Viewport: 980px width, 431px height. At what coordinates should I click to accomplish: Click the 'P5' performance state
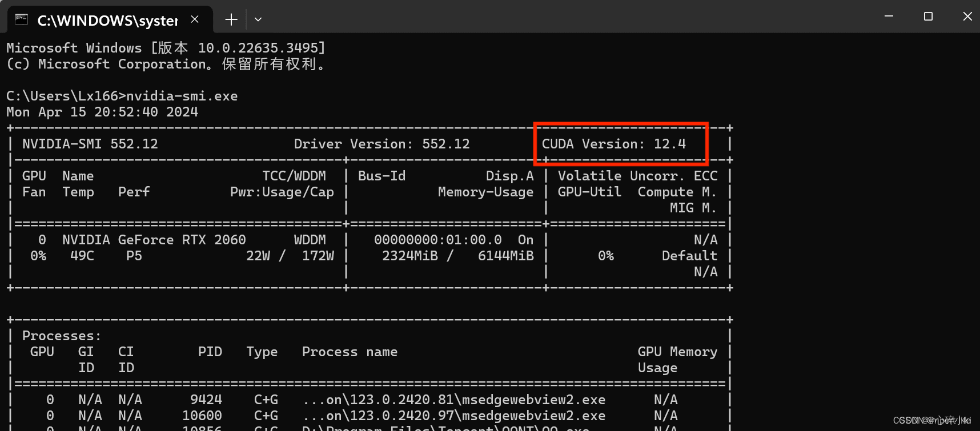click(x=134, y=256)
